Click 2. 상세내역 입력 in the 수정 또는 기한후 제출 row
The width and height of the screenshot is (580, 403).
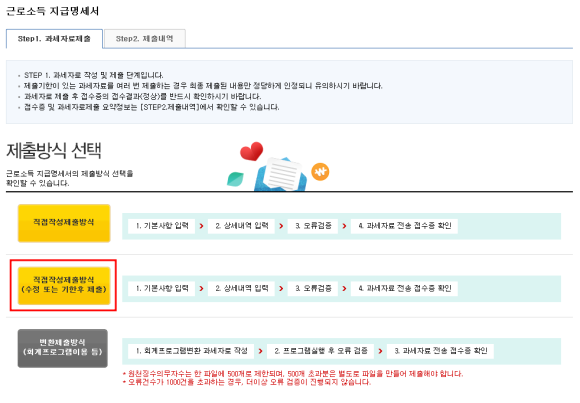242,288
